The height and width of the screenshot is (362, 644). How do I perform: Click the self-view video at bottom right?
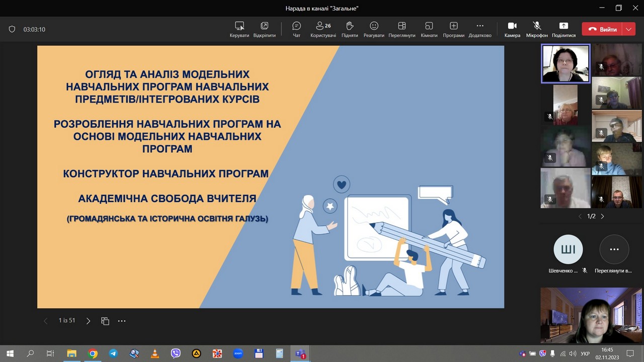click(591, 315)
